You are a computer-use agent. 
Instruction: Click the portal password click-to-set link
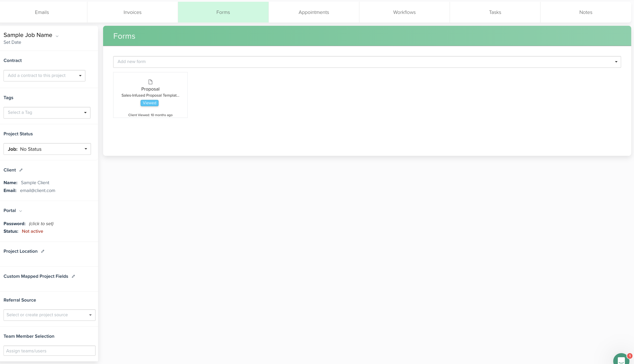[41, 224]
